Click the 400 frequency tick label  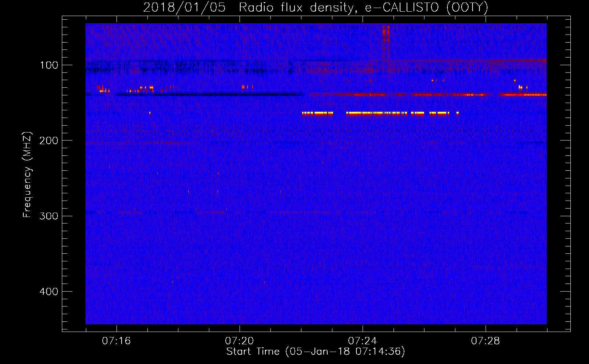tap(49, 292)
